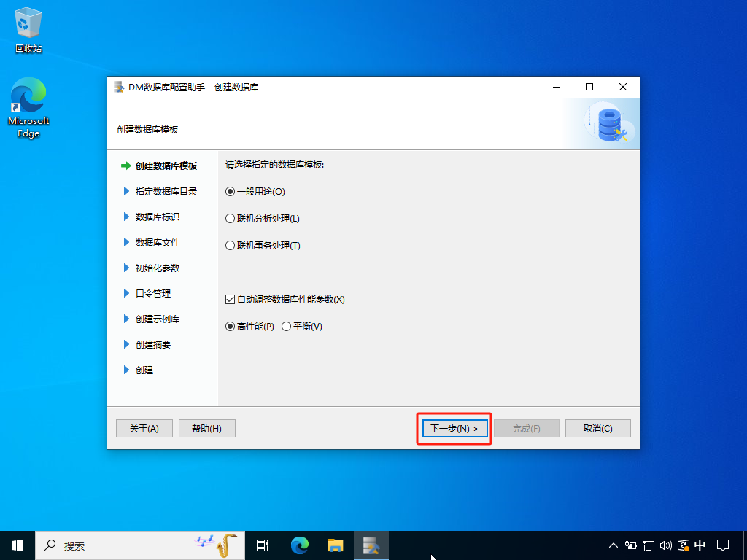Go to 创建示例库 step
This screenshot has width=747, height=560.
pyautogui.click(x=152, y=319)
